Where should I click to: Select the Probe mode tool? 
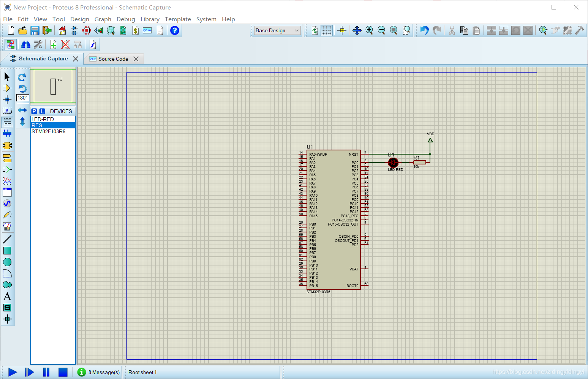7,215
